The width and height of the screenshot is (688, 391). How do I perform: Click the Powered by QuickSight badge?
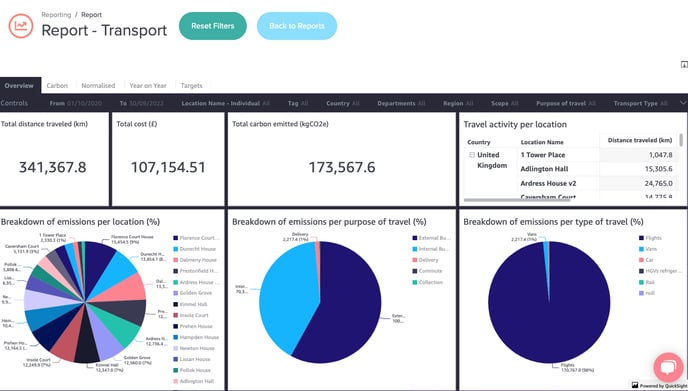(657, 386)
